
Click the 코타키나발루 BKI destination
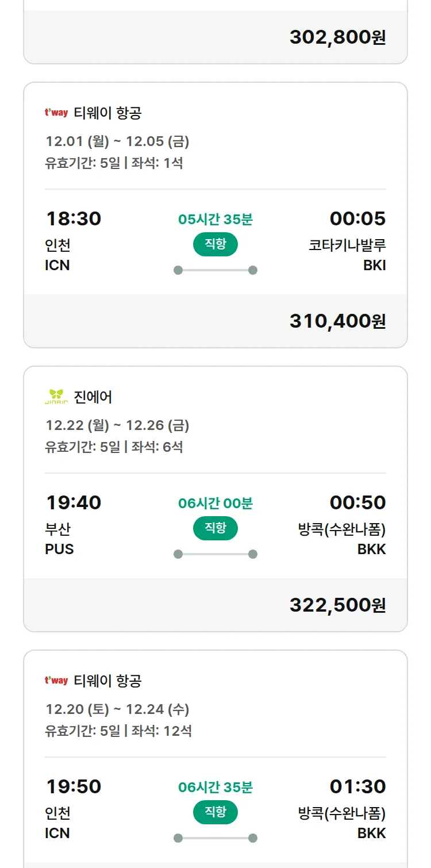(347, 255)
